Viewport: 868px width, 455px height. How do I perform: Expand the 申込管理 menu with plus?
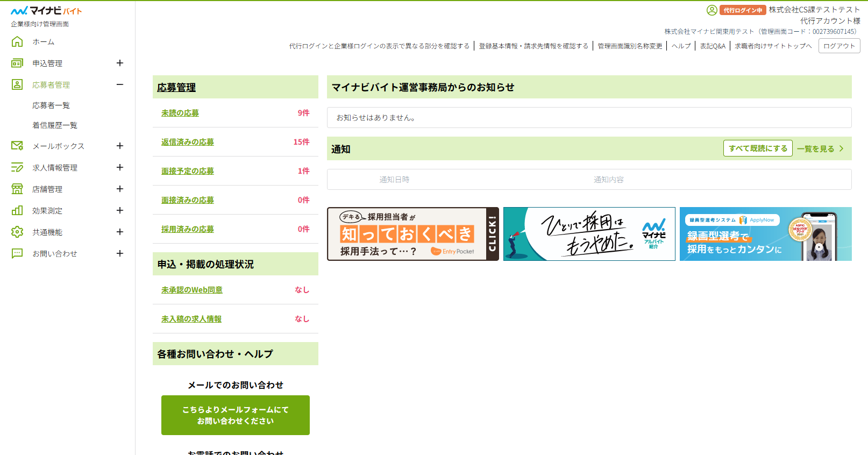click(120, 63)
